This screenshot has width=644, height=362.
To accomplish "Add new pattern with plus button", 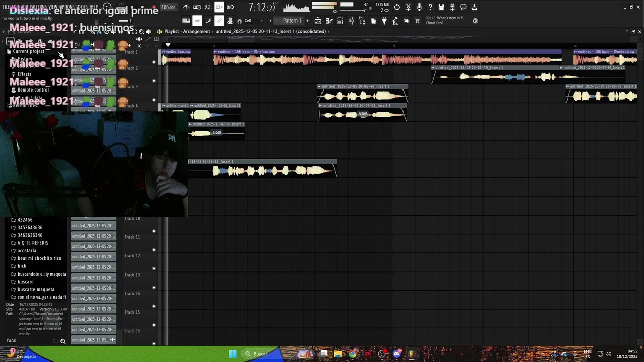I will [x=307, y=21].
